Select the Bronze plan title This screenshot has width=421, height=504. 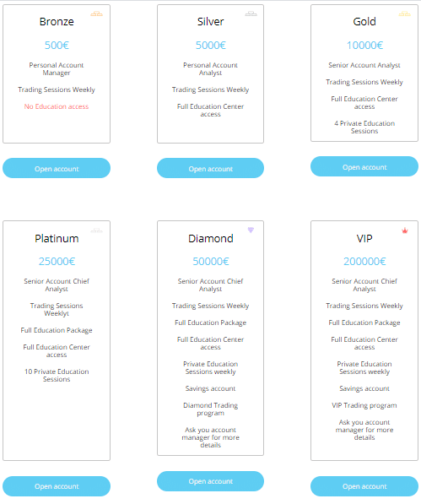click(x=57, y=22)
